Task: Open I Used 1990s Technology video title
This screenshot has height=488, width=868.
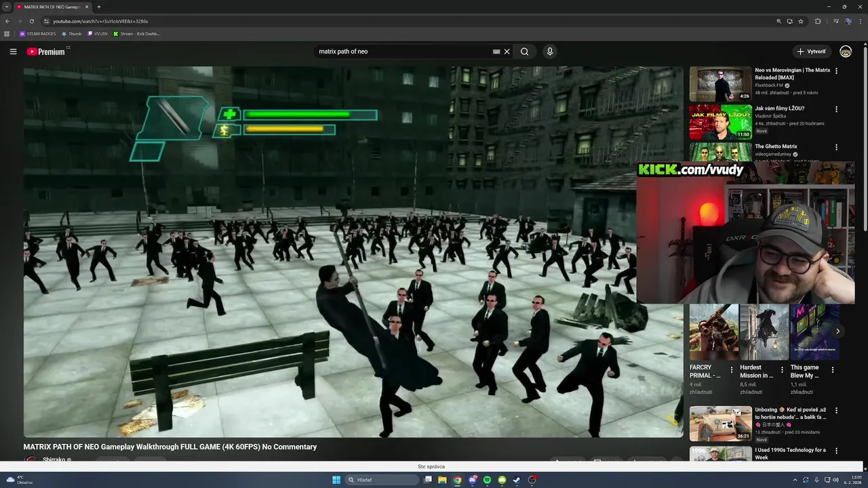Action: point(790,453)
